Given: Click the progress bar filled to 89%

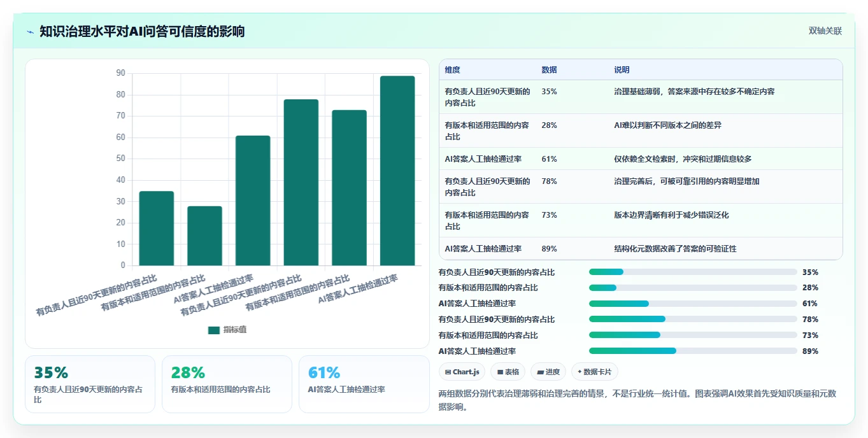Looking at the screenshot, I should pyautogui.click(x=693, y=351).
